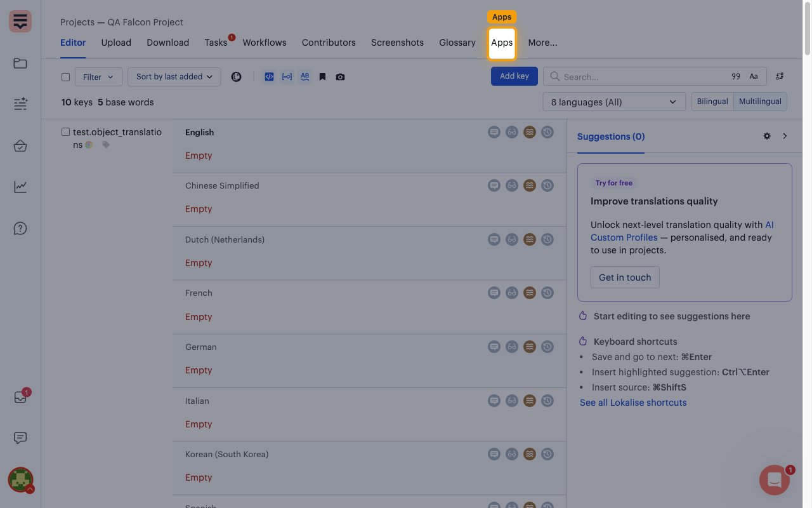Open the AI Custom Profiles link
Image resolution: width=812 pixels, height=508 pixels.
[682, 231]
